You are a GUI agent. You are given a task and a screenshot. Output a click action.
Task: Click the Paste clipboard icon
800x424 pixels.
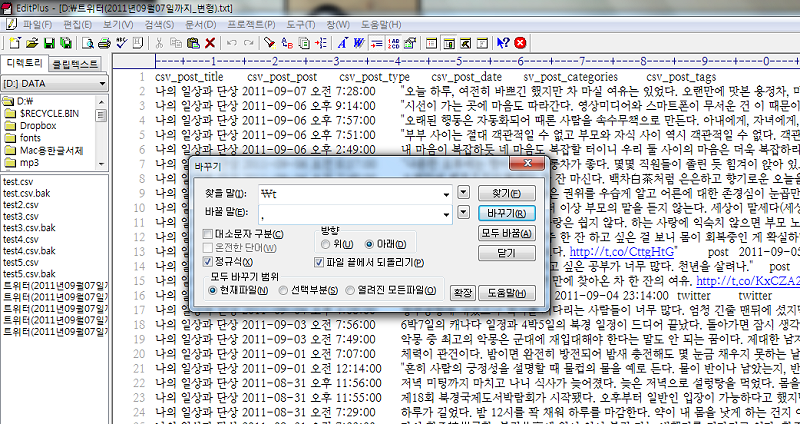pyautogui.click(x=192, y=43)
